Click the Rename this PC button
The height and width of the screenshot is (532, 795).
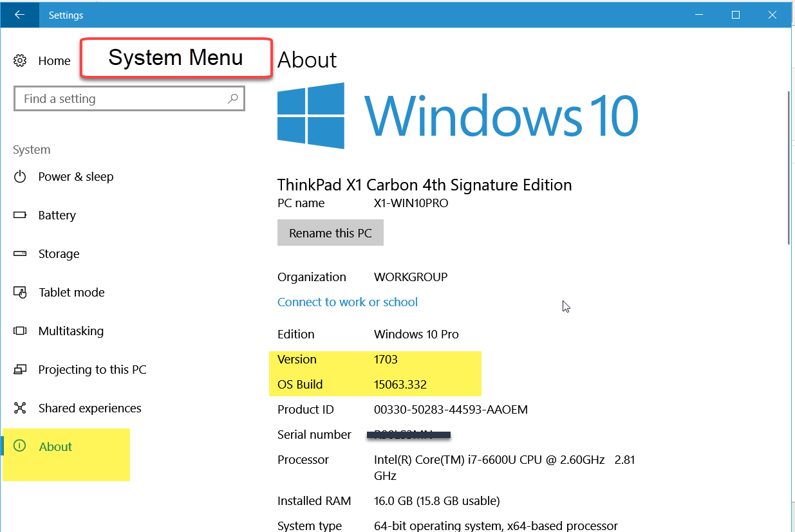tap(330, 233)
